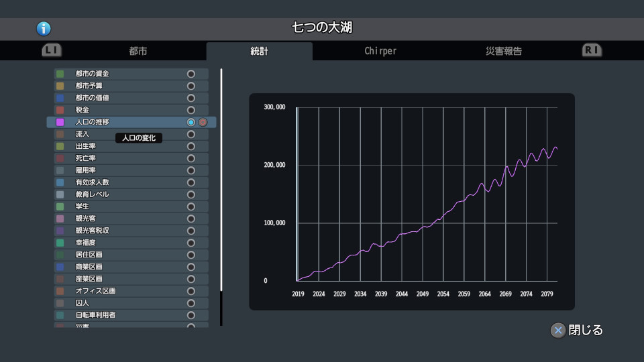
Task: Click the X icon beside 閉じる
Action: pyautogui.click(x=557, y=330)
